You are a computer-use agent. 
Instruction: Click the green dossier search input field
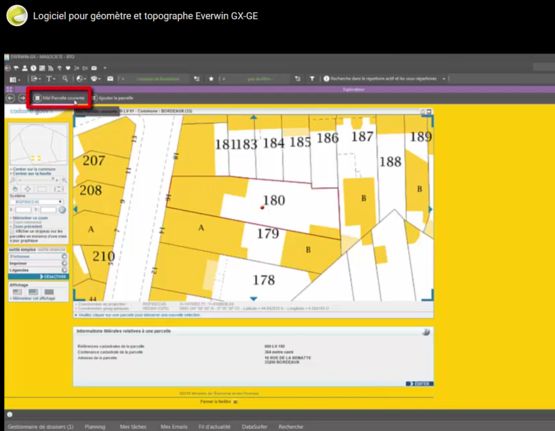pyautogui.click(x=156, y=79)
